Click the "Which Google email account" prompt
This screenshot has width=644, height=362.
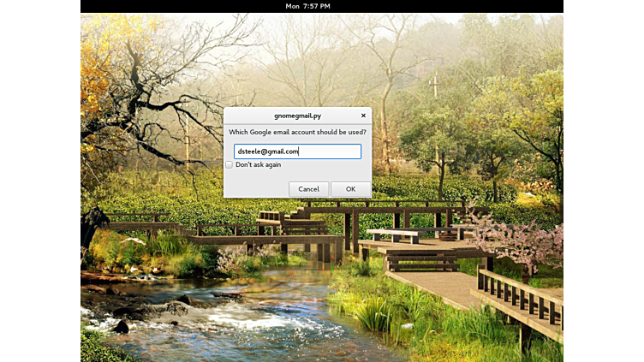(x=297, y=132)
